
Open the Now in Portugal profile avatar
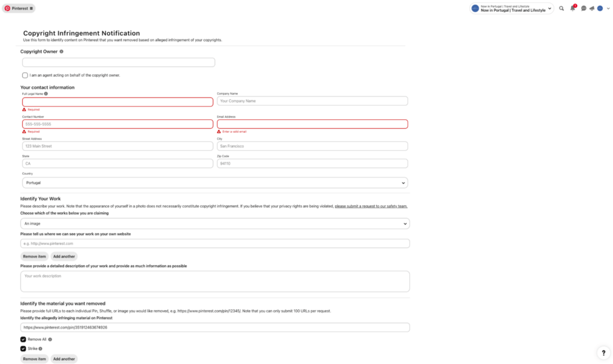tap(599, 8)
